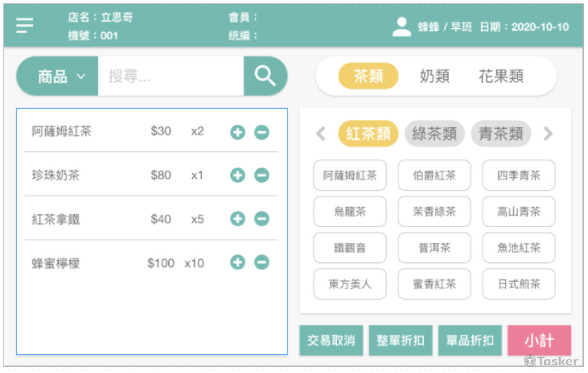Increase quantity of 阿薩姆紅茶 with plus icon
This screenshot has height=373, width=588.
[x=237, y=132]
